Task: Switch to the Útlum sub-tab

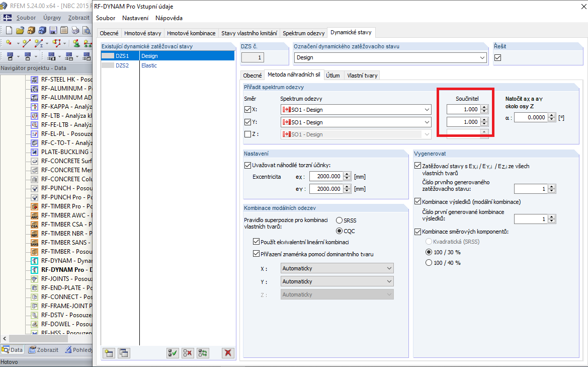Action: click(332, 76)
